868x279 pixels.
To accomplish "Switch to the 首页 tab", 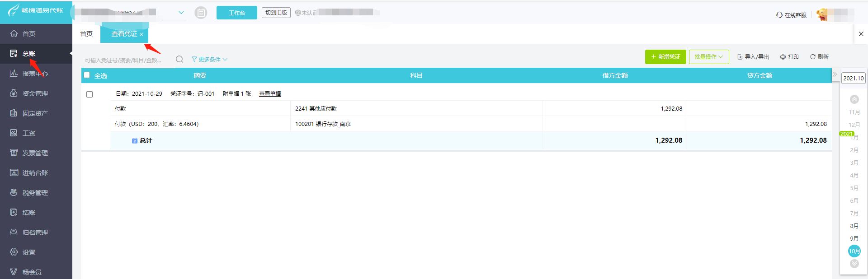I will (86, 34).
